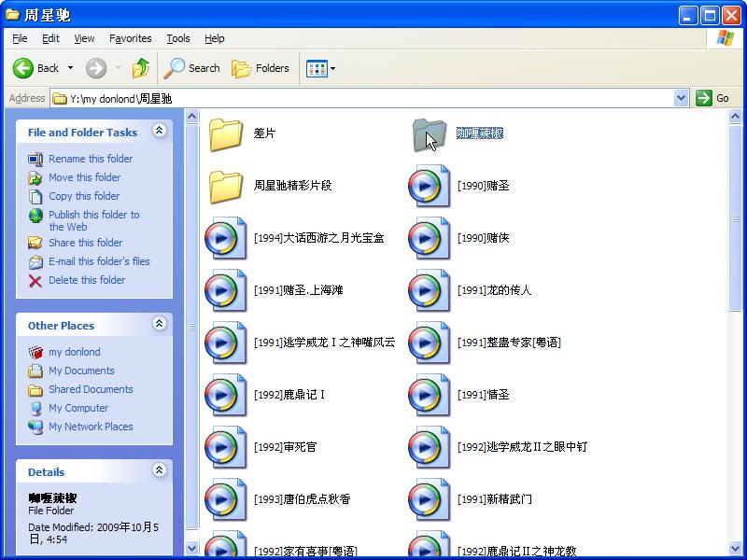Select the [1993]唐伯虎点秋香 video file icon
This screenshot has width=747, height=560.
point(225,499)
